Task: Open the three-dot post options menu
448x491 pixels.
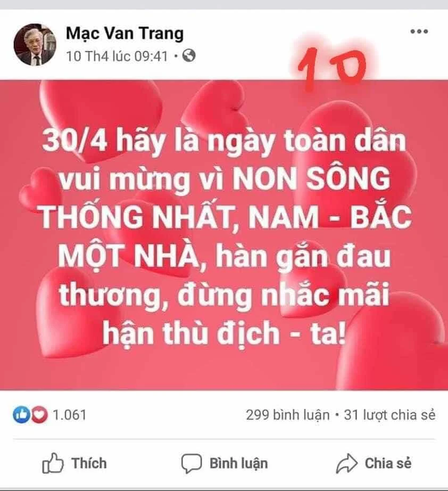Action: coord(419,31)
